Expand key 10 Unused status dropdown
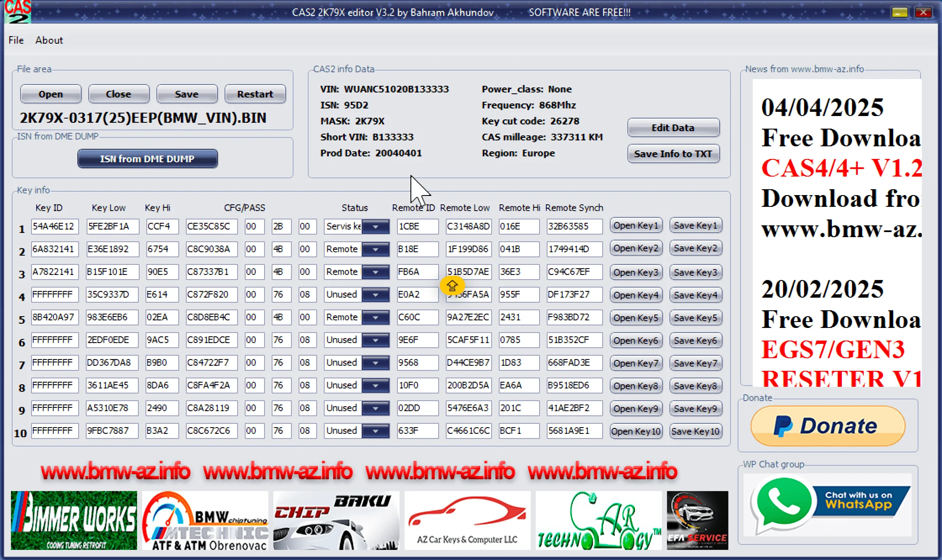This screenshot has height=560, width=942. pyautogui.click(x=376, y=431)
